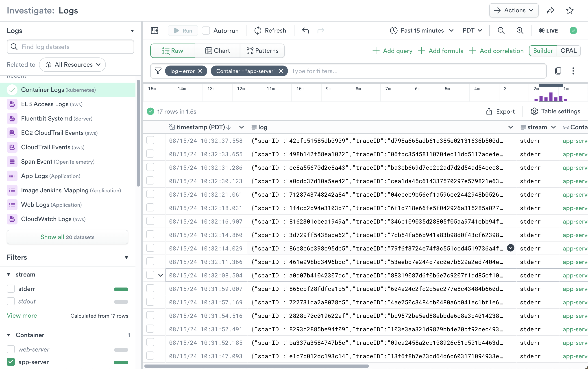
Task: Click Add query
Action: (x=392, y=51)
